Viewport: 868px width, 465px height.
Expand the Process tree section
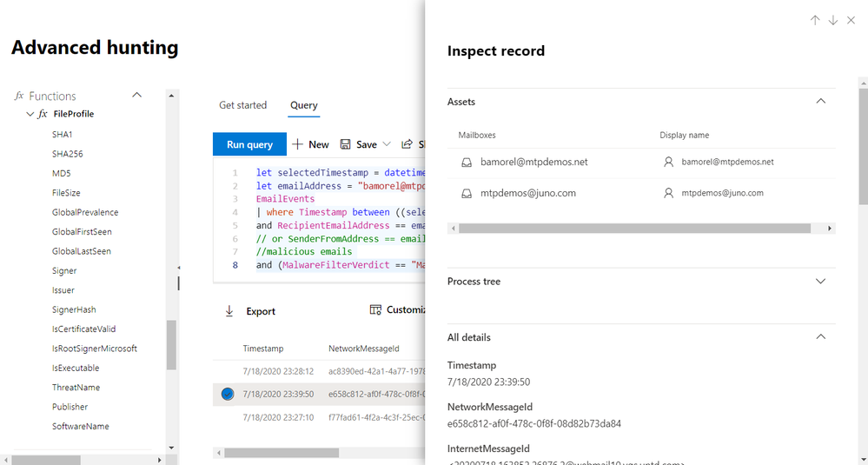pyautogui.click(x=820, y=282)
